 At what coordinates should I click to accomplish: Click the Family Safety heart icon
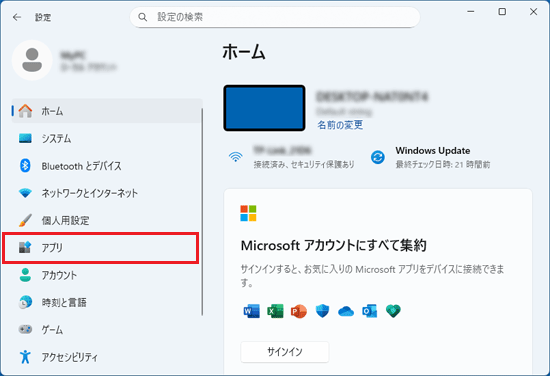(393, 311)
